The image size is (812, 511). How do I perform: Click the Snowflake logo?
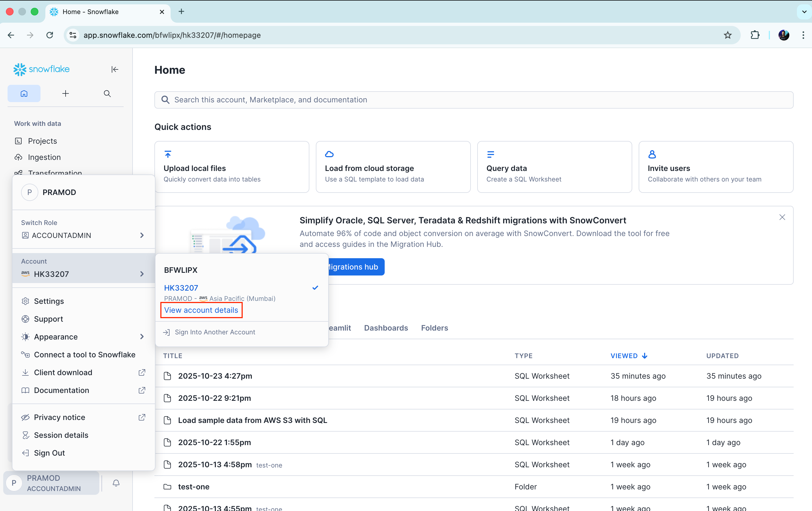(42, 69)
